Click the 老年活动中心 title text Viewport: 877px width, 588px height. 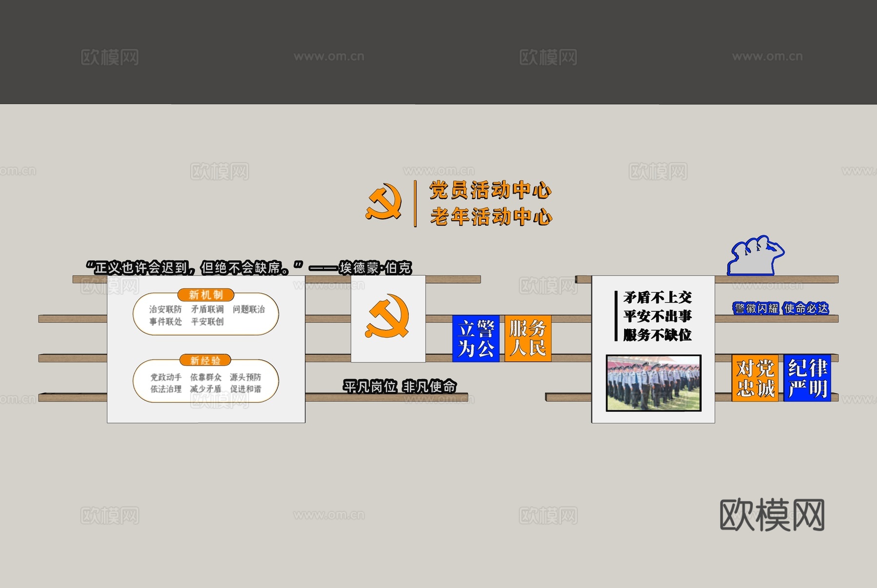(x=491, y=216)
